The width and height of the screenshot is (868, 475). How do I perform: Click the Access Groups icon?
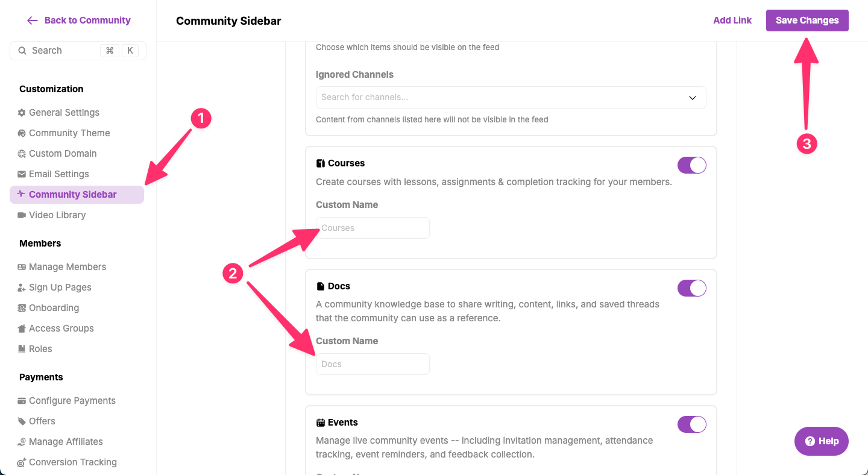point(22,329)
